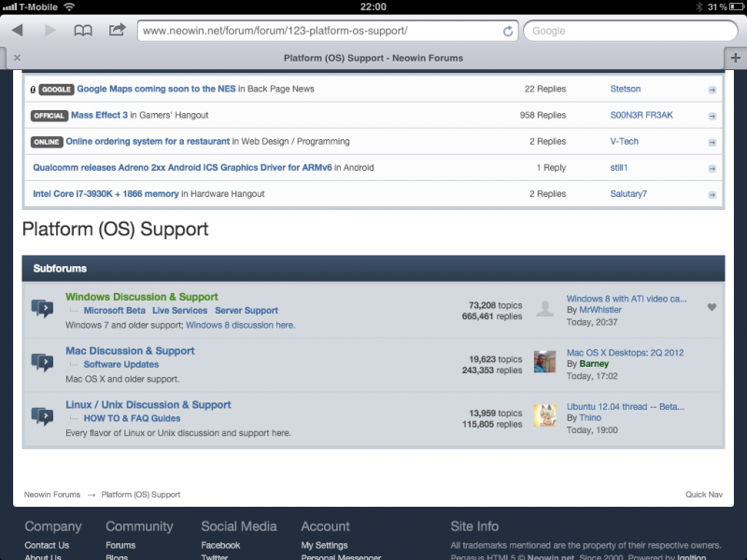View Thino's profile link

590,417
